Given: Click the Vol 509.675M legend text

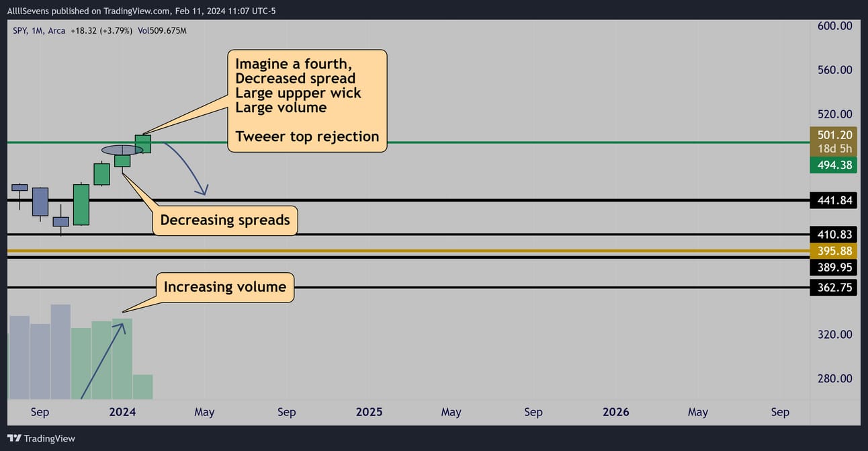Looking at the screenshot, I should 161,31.
